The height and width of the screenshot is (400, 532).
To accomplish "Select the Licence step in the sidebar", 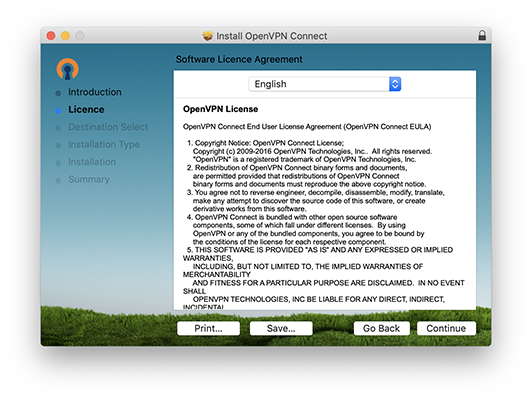I will click(86, 110).
